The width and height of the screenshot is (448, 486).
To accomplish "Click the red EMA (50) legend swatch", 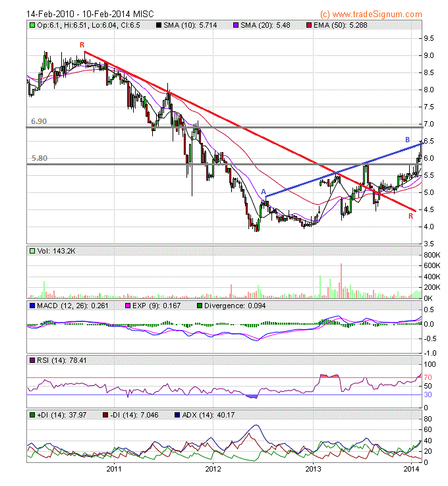I will click(309, 25).
